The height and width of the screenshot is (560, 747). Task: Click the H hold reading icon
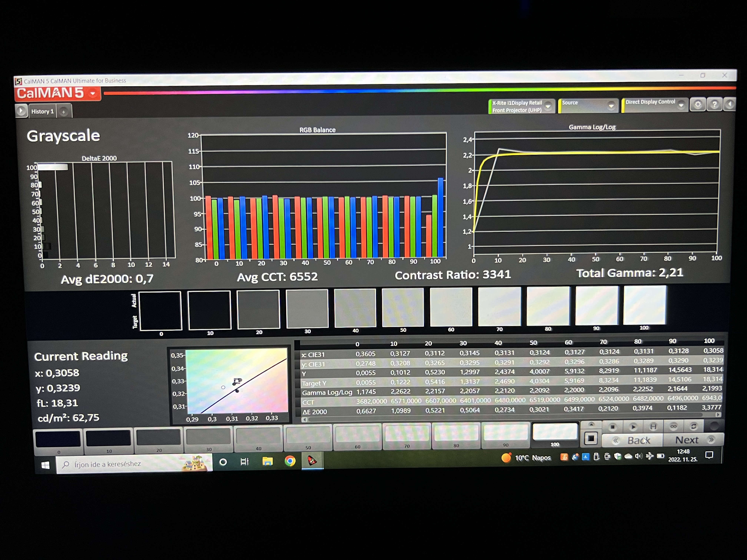click(x=653, y=427)
